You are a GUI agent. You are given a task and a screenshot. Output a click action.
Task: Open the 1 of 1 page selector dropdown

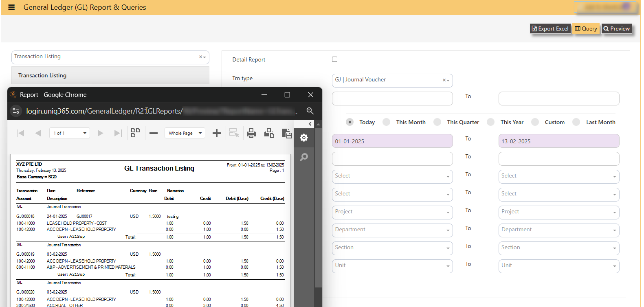pos(70,133)
